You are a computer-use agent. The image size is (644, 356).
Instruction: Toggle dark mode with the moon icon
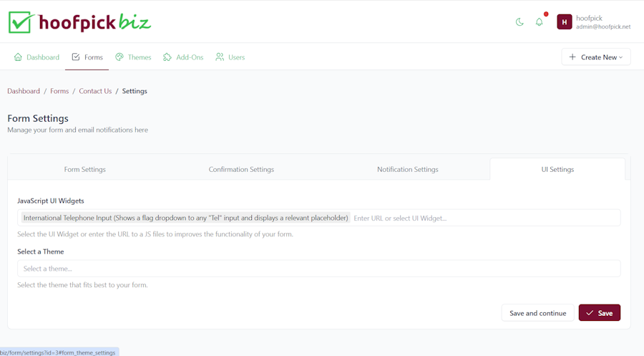click(x=519, y=22)
